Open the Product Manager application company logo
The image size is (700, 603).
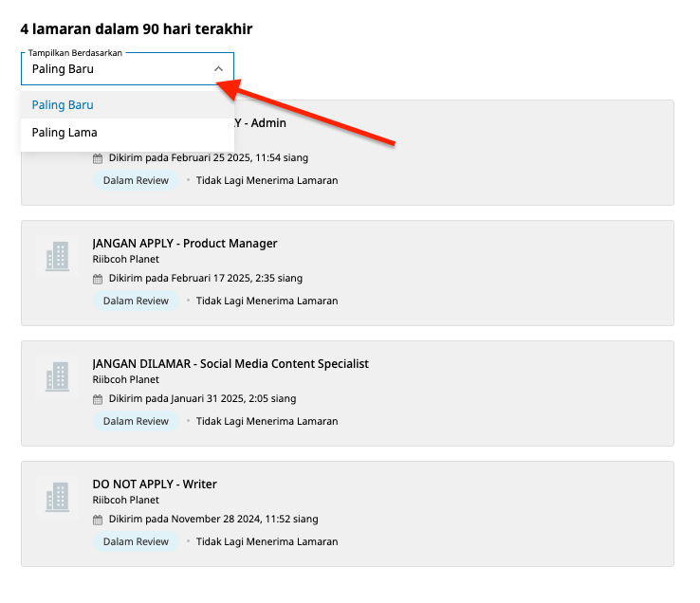[x=57, y=256]
